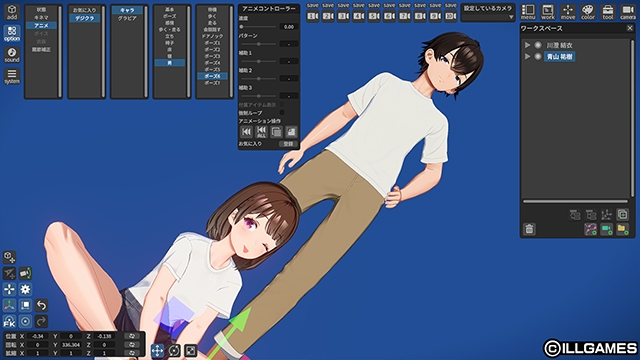640x360 pixels.
Task: Click the green camera add icon in Workspace
Action: 607,229
